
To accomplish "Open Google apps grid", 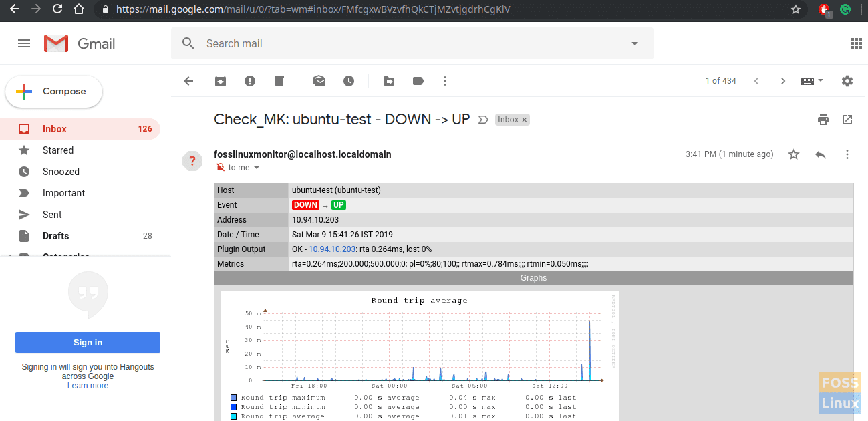I will [857, 43].
